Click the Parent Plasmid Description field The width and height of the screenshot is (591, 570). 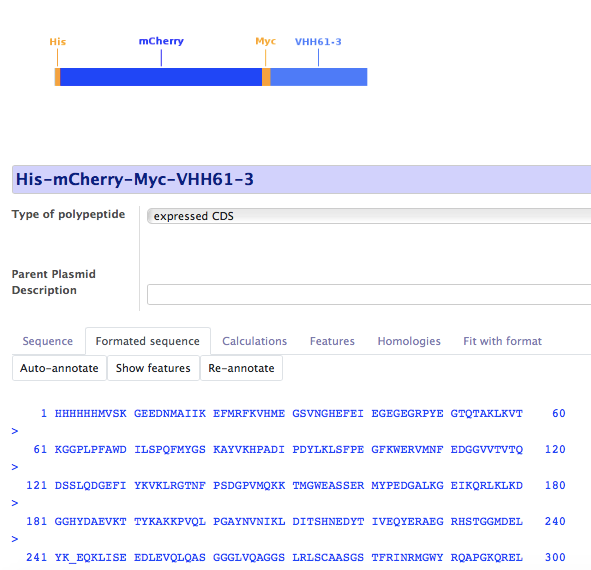[x=369, y=294]
